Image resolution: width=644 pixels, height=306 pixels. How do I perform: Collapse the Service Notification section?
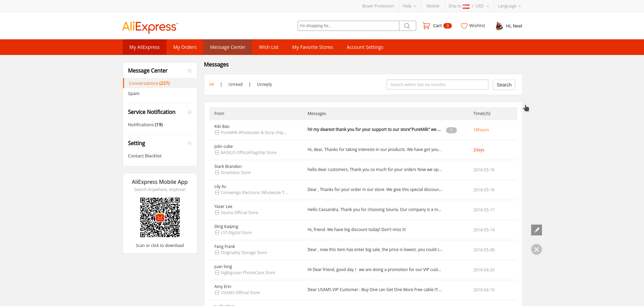pos(189,112)
